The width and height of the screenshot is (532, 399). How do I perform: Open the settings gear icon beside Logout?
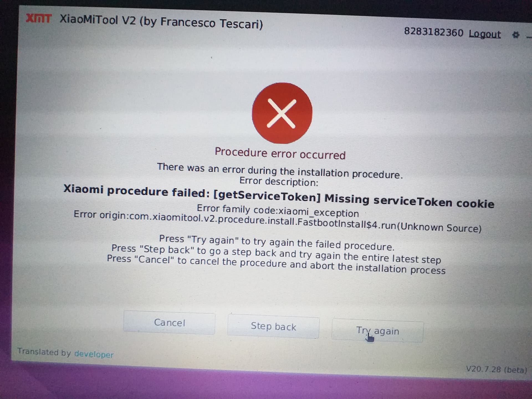click(x=515, y=35)
